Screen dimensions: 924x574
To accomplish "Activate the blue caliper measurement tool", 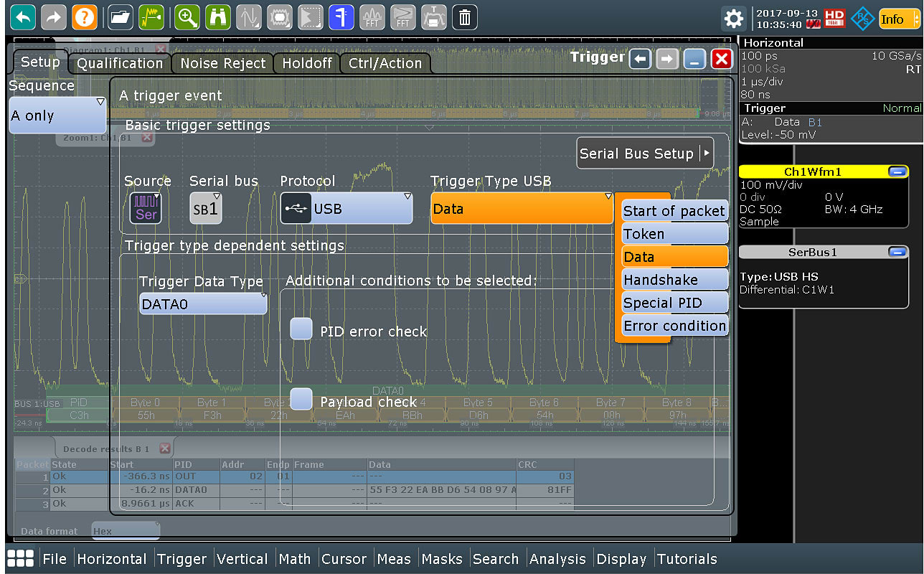I will (341, 17).
